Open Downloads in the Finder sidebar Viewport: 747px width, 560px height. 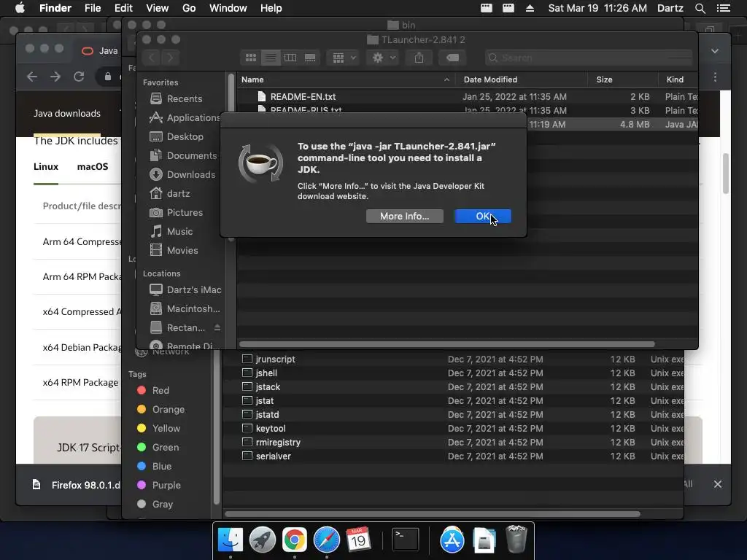click(x=182, y=175)
